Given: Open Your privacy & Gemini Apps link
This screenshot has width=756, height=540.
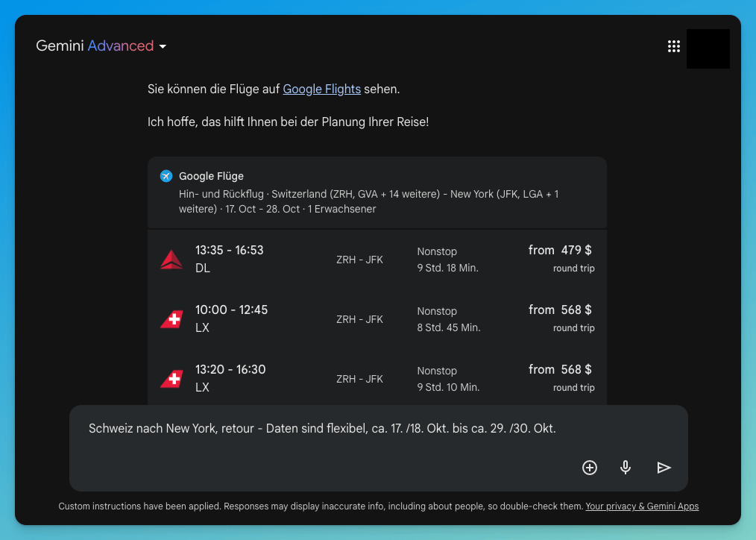Looking at the screenshot, I should pos(642,506).
